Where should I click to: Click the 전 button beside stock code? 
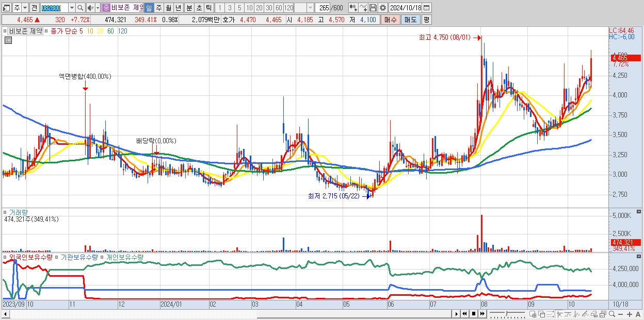point(34,8)
